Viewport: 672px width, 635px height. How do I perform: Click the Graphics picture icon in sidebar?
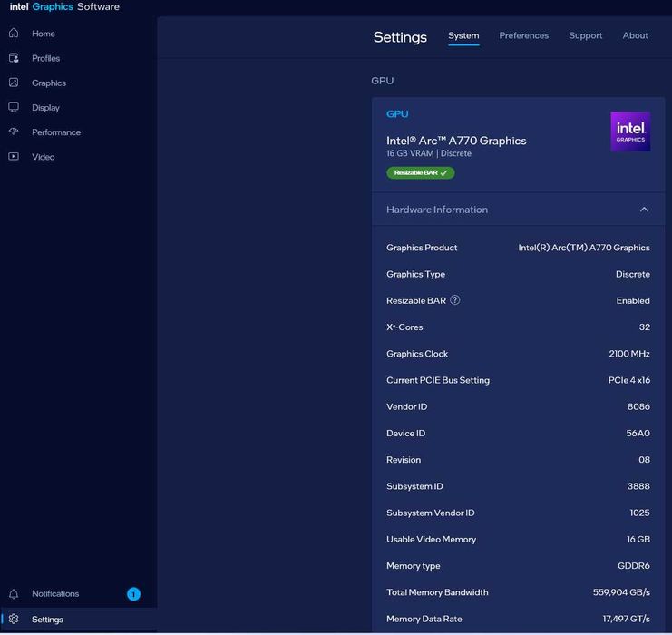14,83
